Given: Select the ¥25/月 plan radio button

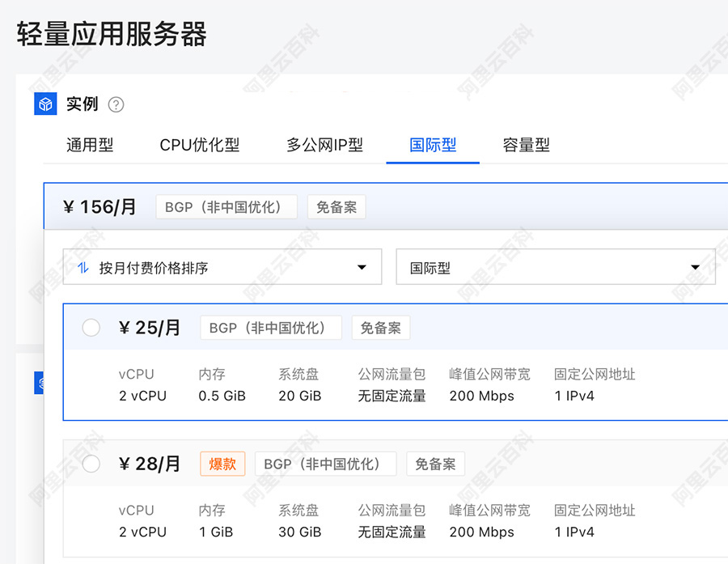Looking at the screenshot, I should pyautogui.click(x=91, y=328).
